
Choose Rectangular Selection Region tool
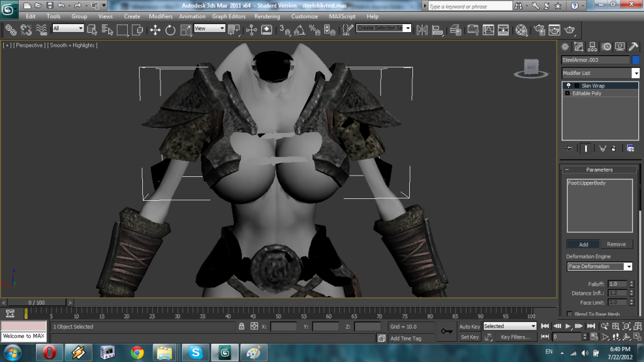(x=122, y=30)
